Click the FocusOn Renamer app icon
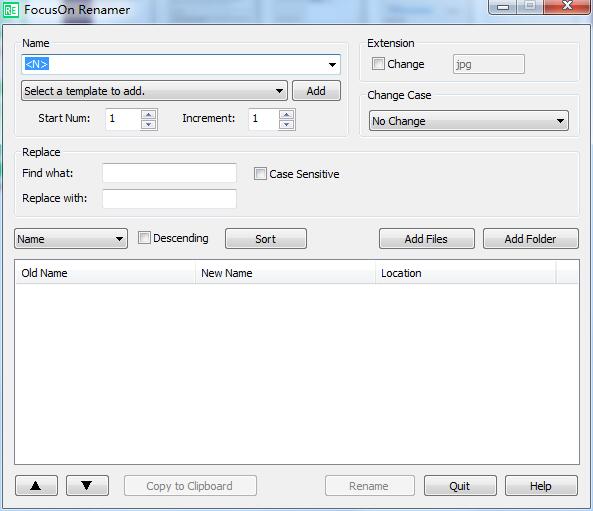Image resolution: width=593 pixels, height=511 pixels. pyautogui.click(x=10, y=10)
